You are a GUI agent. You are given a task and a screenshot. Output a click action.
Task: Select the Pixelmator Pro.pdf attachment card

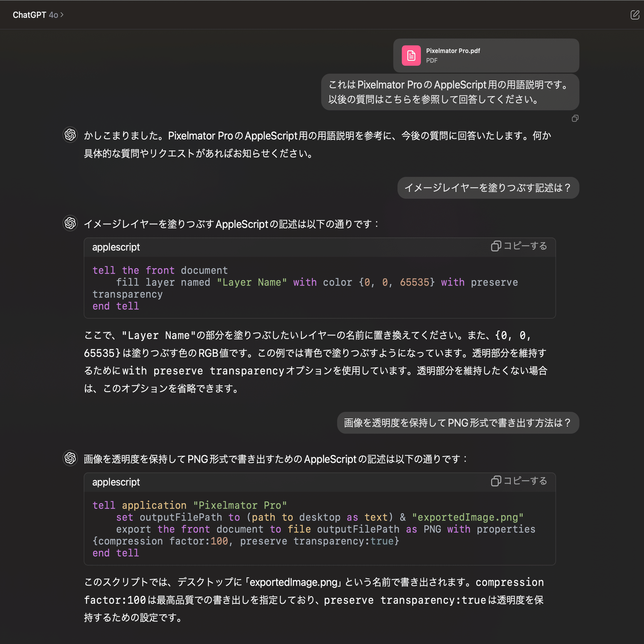486,55
